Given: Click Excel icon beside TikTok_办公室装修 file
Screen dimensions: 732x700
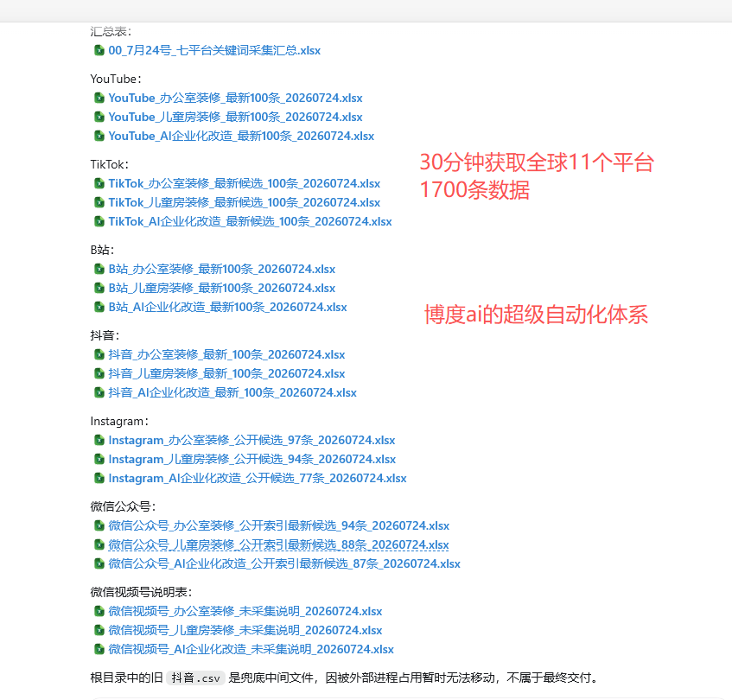Looking at the screenshot, I should tap(99, 183).
